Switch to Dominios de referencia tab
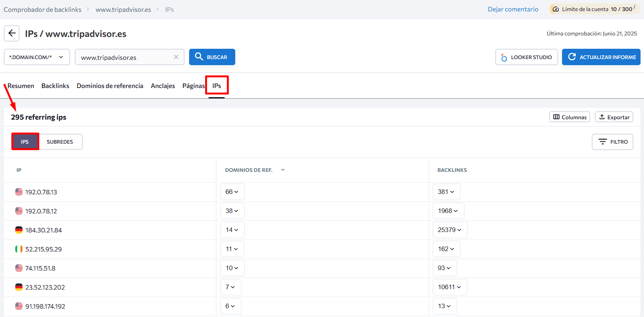The width and height of the screenshot is (644, 317). click(x=110, y=86)
